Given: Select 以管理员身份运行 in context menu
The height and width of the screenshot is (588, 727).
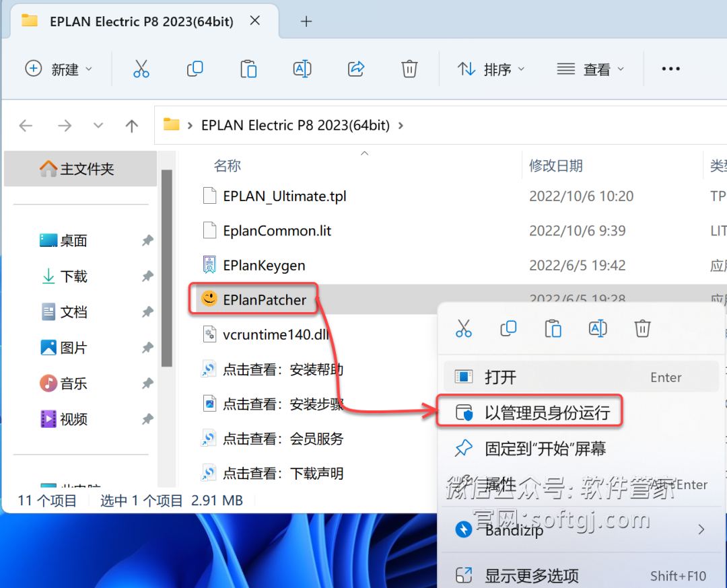Looking at the screenshot, I should (547, 412).
